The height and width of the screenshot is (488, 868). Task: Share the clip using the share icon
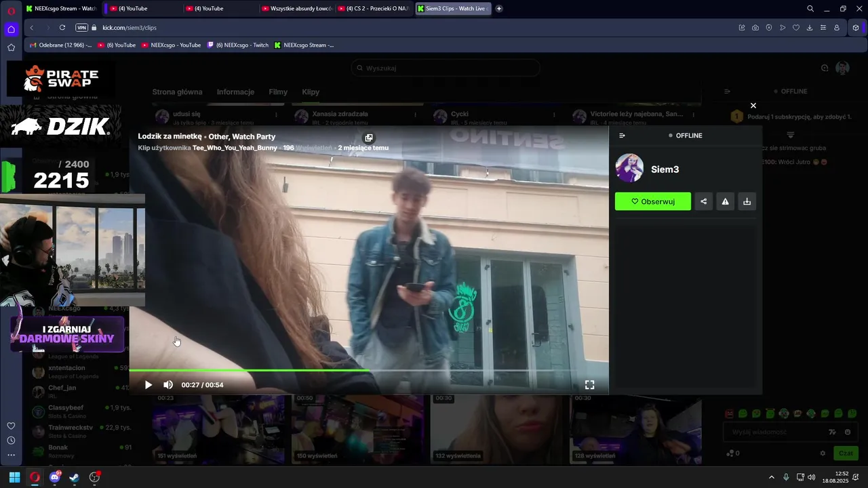pos(704,201)
